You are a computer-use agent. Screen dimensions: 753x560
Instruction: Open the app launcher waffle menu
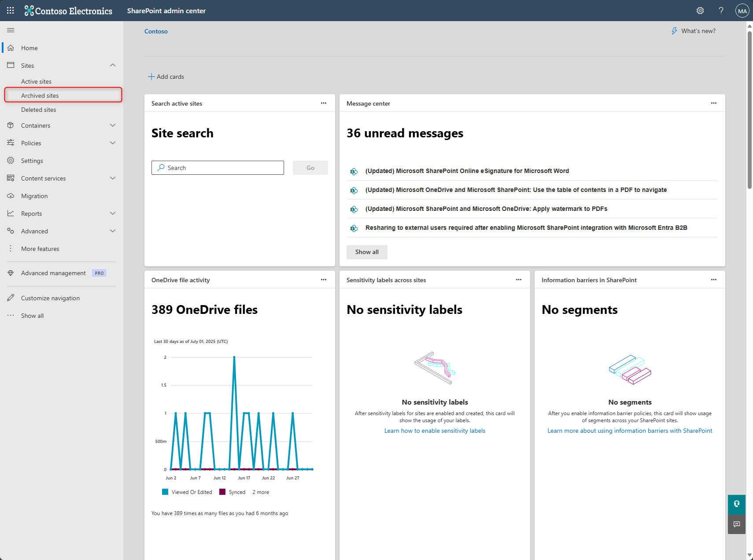pyautogui.click(x=10, y=10)
